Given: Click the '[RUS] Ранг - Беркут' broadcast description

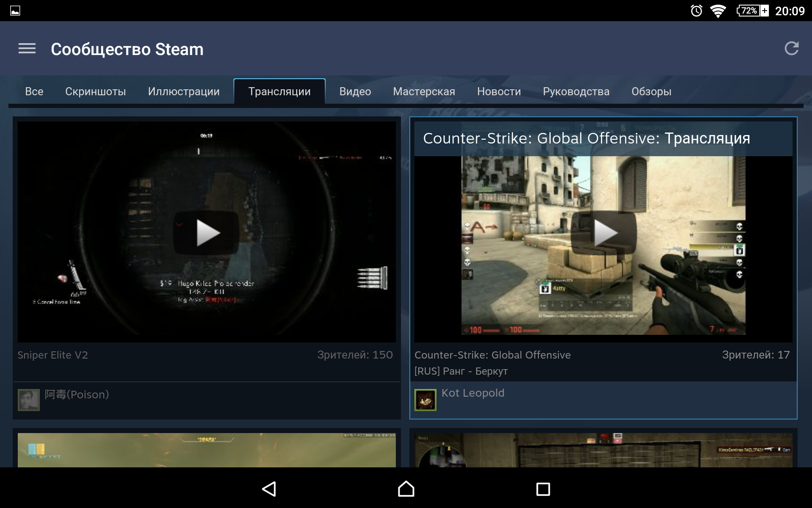Looking at the screenshot, I should 461,371.
